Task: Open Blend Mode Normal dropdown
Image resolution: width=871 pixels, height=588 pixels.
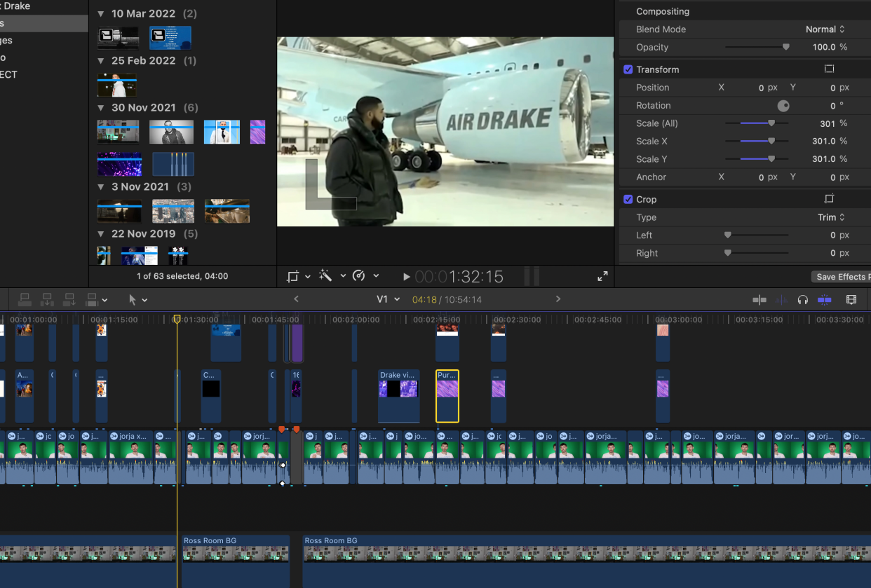Action: click(825, 29)
